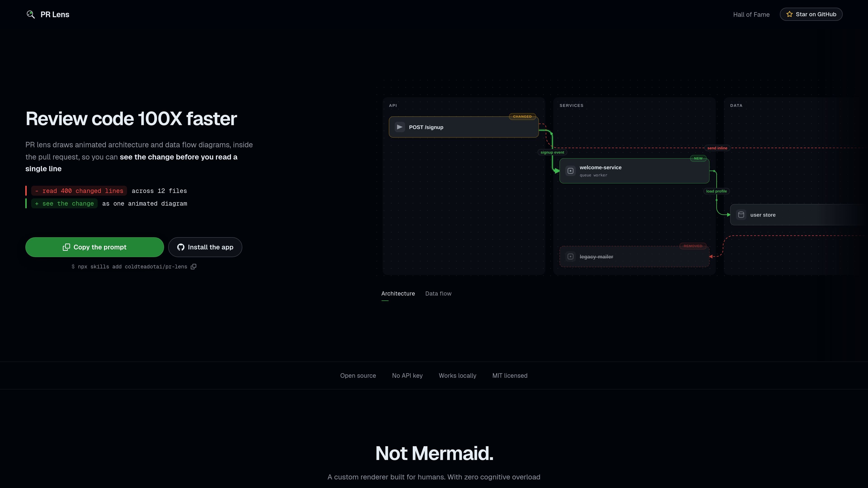The image size is (868, 488).
Task: Select the POST /signup node card
Action: [x=464, y=127]
